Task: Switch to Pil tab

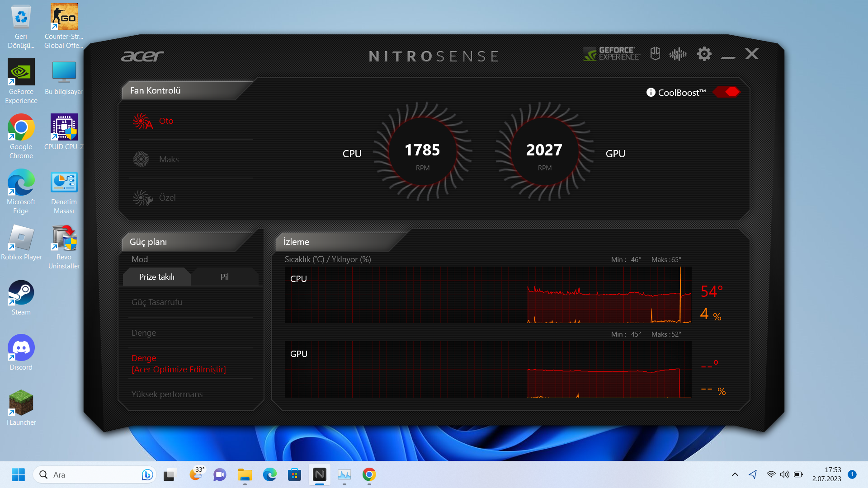Action: 225,277
